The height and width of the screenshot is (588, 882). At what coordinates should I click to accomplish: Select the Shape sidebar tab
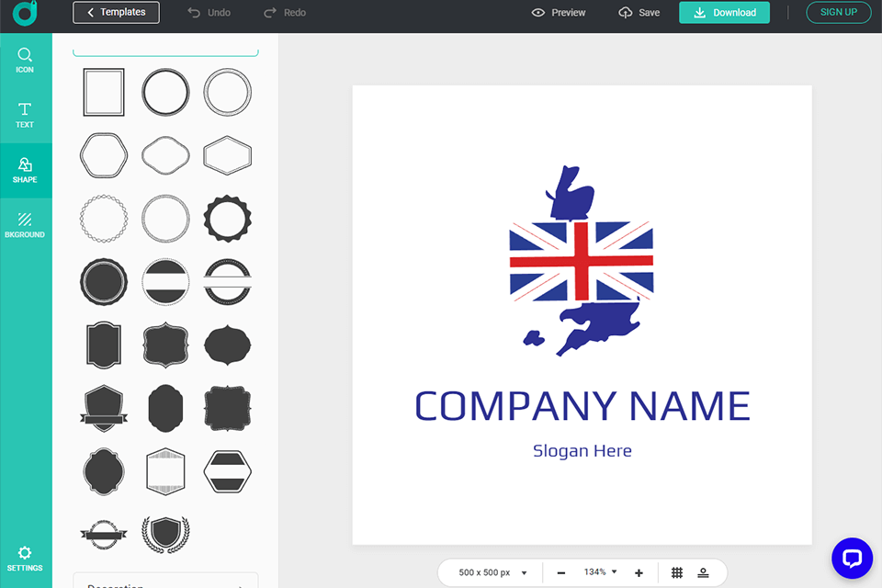[x=25, y=171]
